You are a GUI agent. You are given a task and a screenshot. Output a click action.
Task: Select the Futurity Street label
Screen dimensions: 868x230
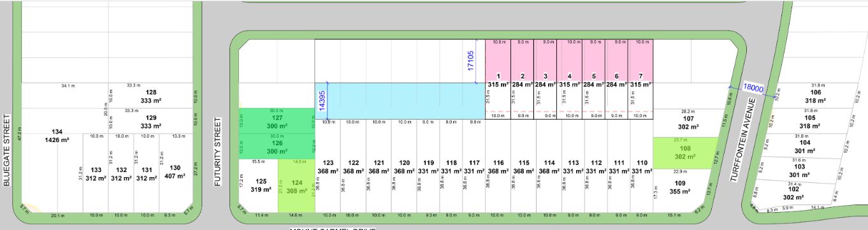point(217,151)
